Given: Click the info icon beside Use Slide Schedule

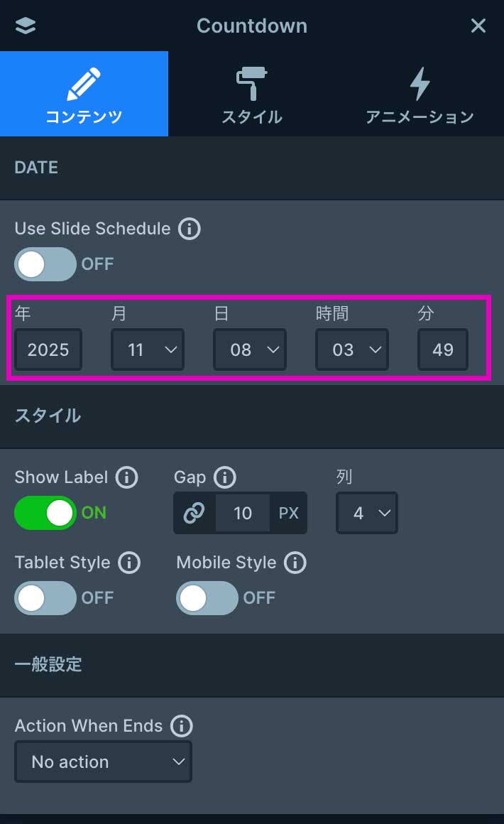Looking at the screenshot, I should (x=189, y=229).
